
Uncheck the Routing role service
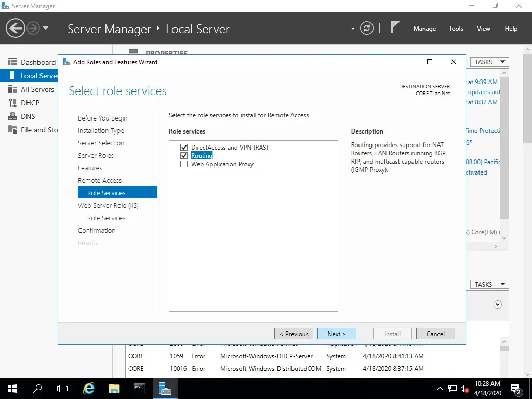[x=184, y=156]
